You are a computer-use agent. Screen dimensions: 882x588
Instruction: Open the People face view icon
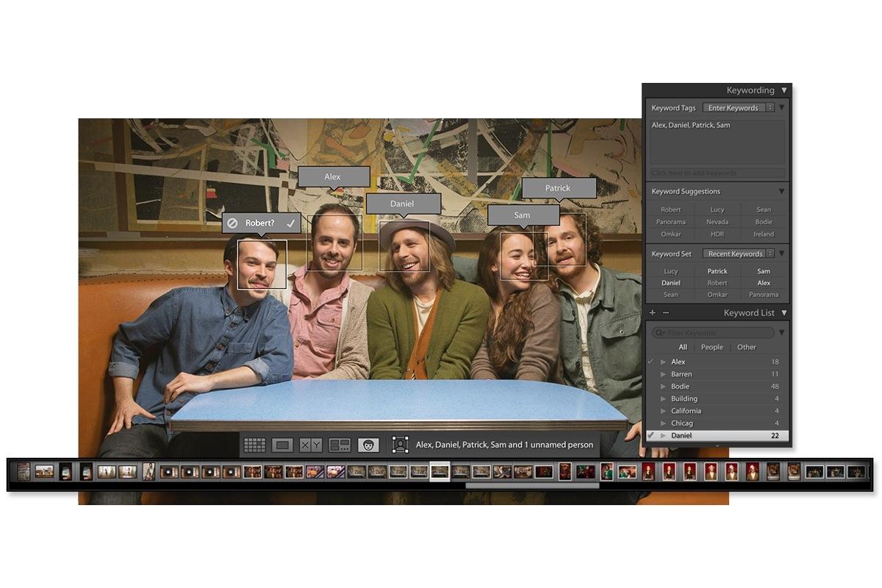pos(368,445)
